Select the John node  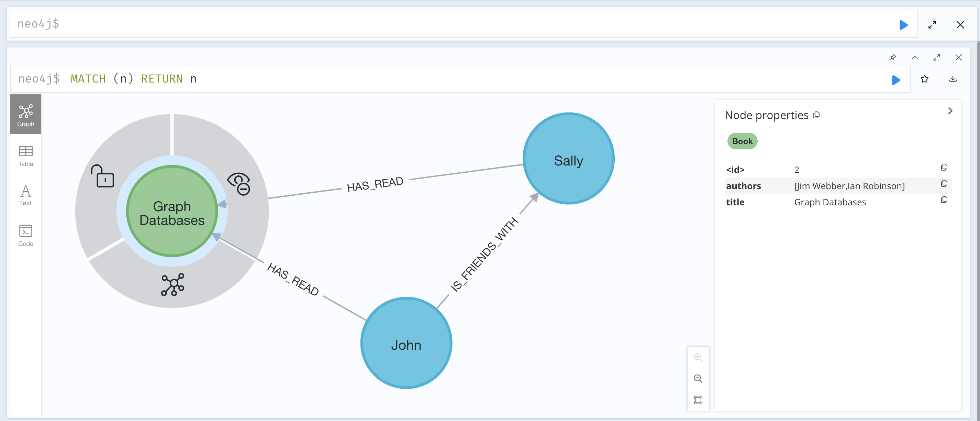coord(406,343)
